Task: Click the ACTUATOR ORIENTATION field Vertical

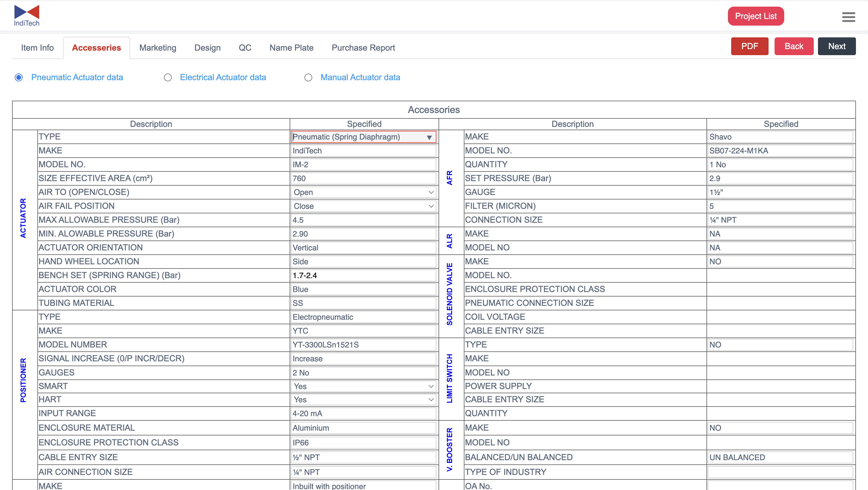Action: coord(363,248)
